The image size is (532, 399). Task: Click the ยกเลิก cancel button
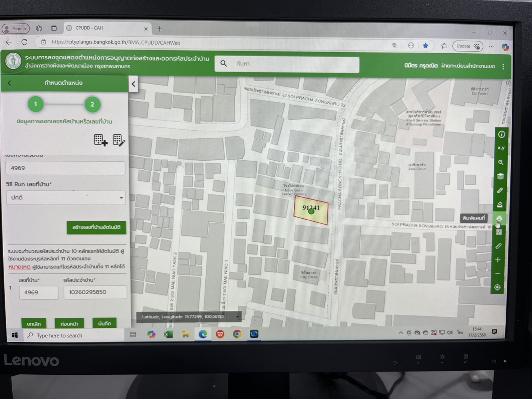click(34, 323)
